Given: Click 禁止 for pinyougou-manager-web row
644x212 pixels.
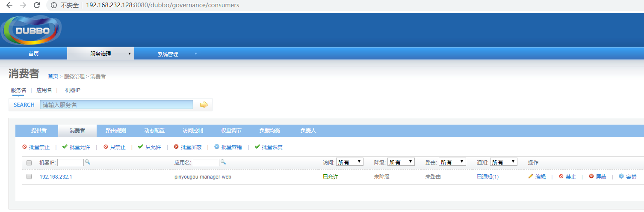Looking at the screenshot, I should pos(567,176).
